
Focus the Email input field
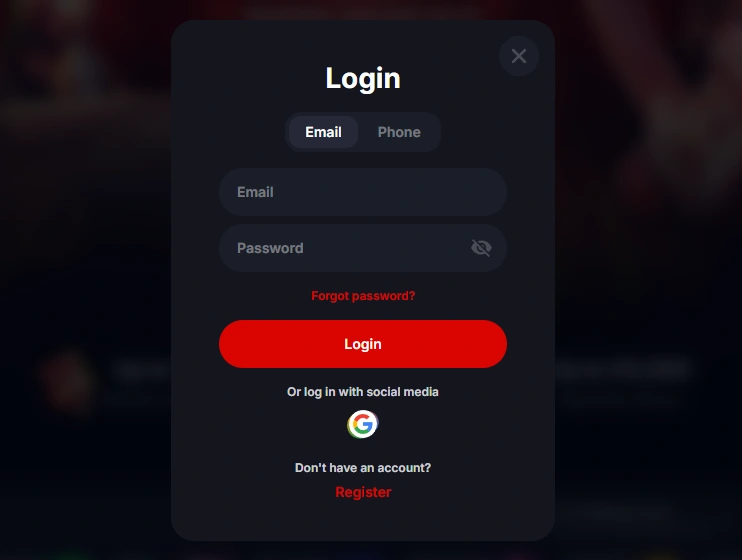(363, 192)
